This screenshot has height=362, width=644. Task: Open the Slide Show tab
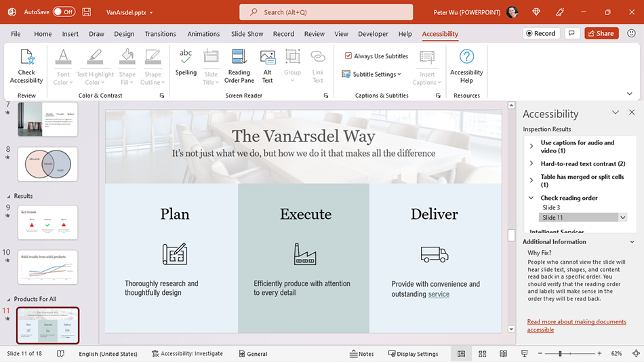tap(247, 34)
